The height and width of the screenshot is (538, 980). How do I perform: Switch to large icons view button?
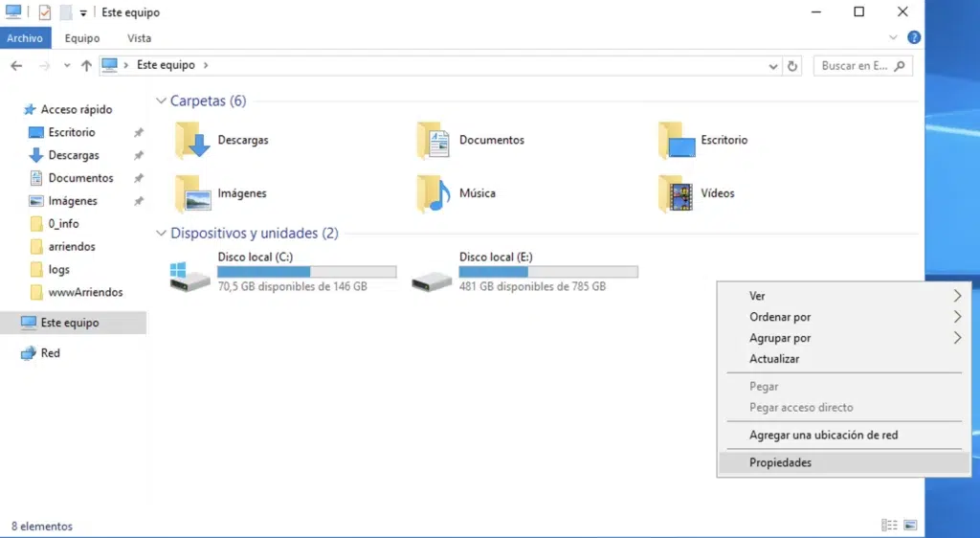910,525
